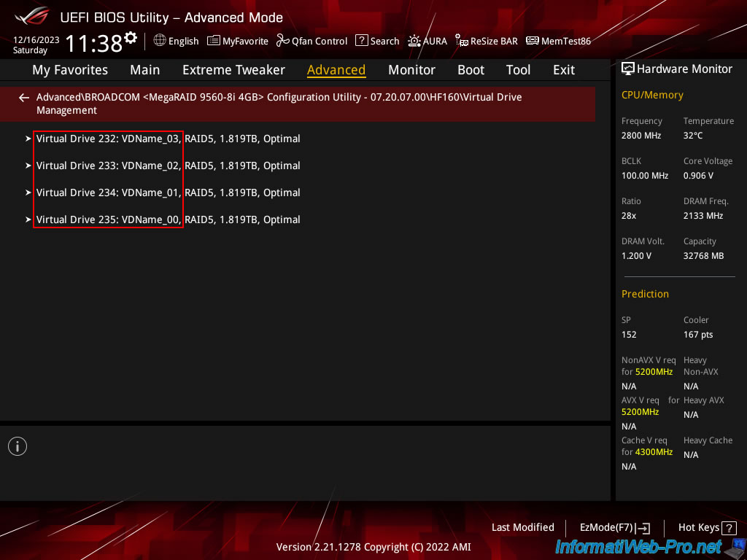Expand Virtual Drive 235 arrow
This screenshot has height=560, width=747.
pos(28,219)
